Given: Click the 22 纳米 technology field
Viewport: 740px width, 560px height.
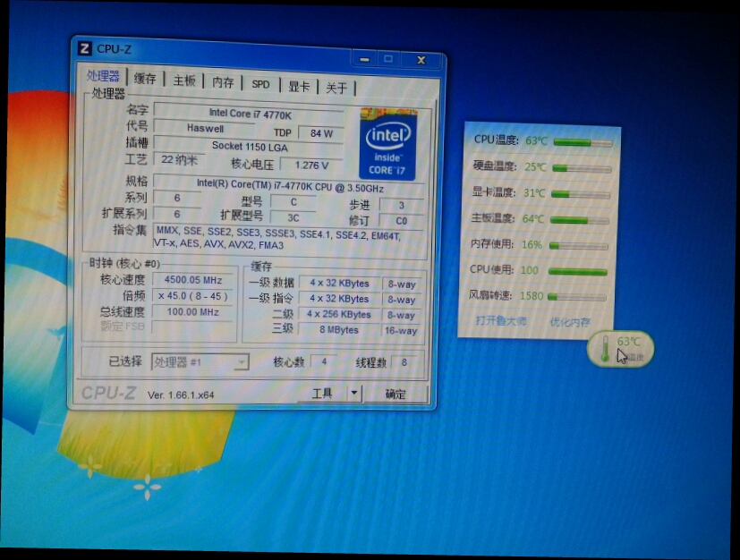Looking at the screenshot, I should [179, 159].
